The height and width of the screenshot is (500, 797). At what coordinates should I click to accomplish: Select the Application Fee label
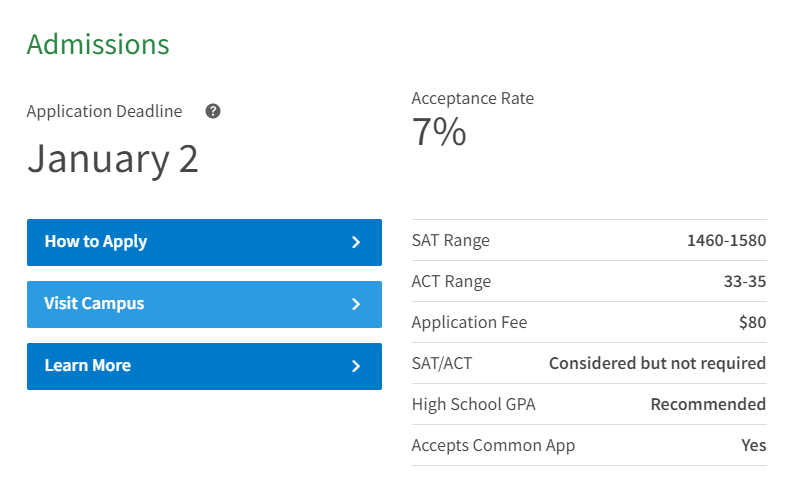coord(469,323)
